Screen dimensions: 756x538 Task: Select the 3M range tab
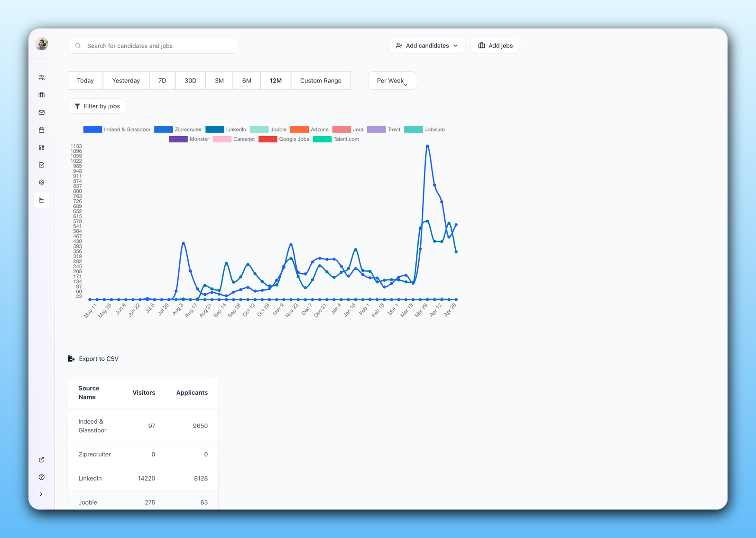[219, 81]
